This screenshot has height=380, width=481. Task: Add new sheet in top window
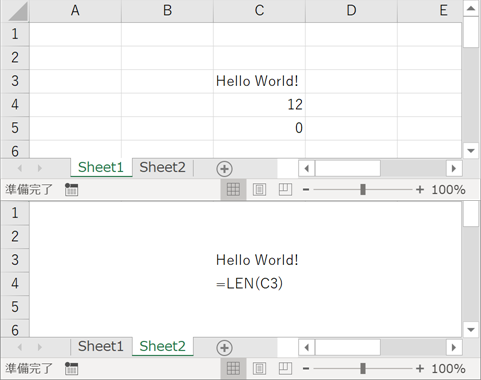click(224, 169)
